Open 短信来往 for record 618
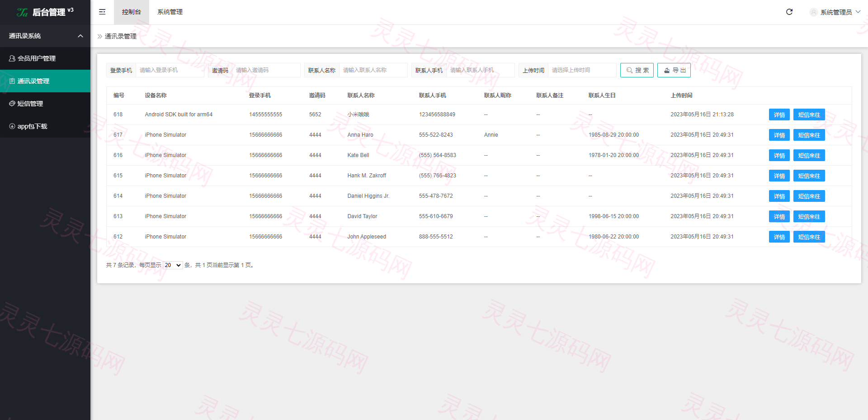The image size is (868, 420). (809, 115)
